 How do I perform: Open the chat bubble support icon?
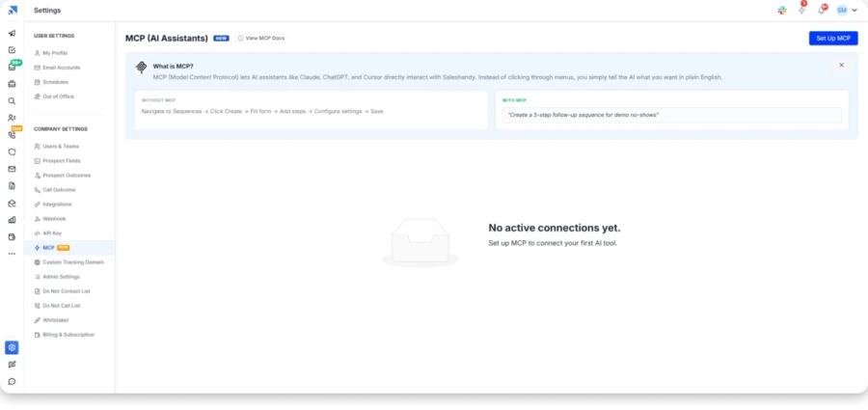click(13, 381)
